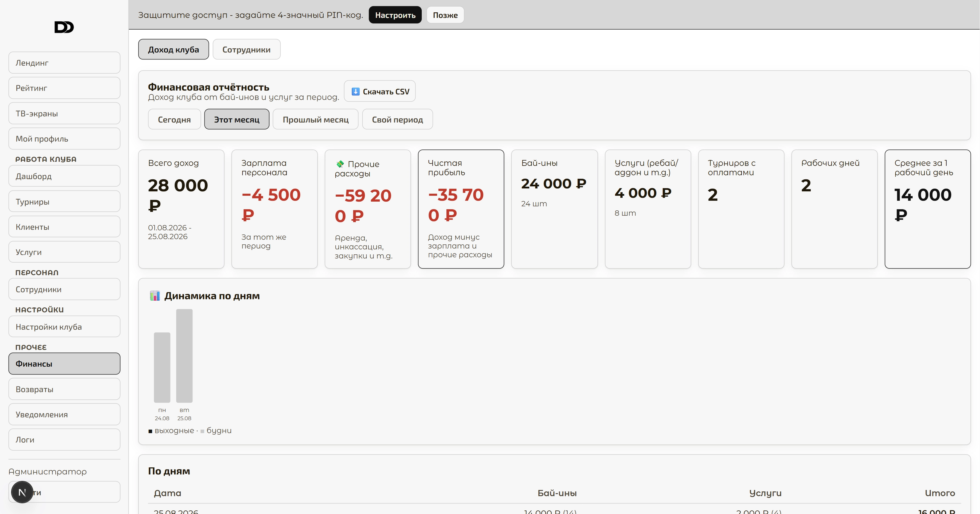
Task: Switch to the Сотрудники tab at top
Action: 246,49
